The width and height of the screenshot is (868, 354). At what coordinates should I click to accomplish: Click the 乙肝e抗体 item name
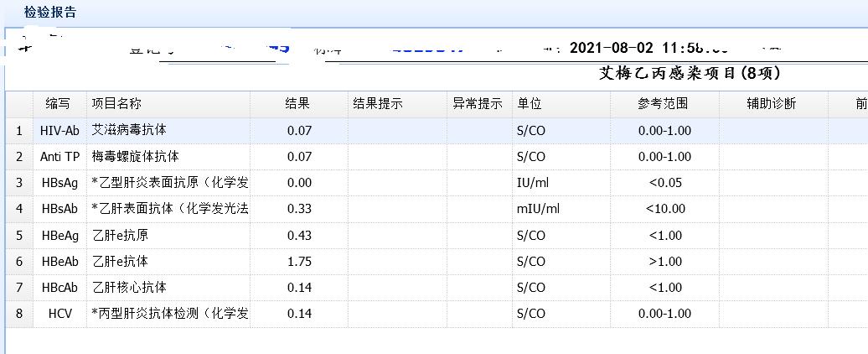pyautogui.click(x=120, y=261)
